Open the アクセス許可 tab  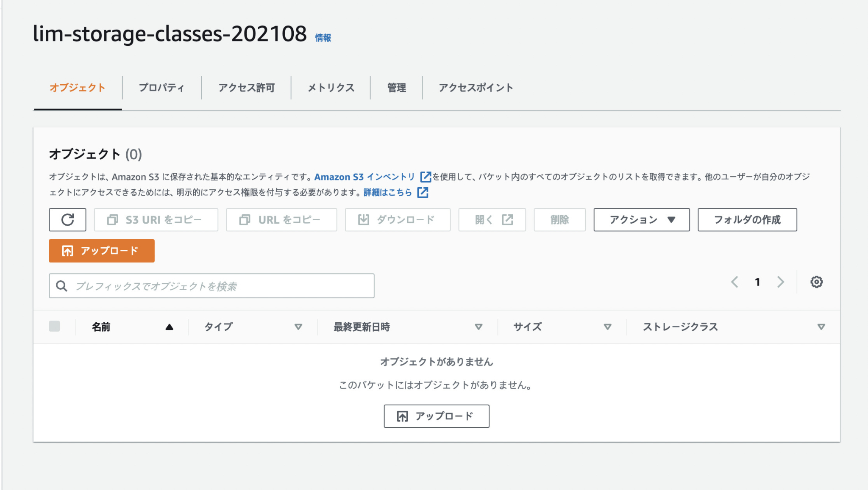(246, 88)
